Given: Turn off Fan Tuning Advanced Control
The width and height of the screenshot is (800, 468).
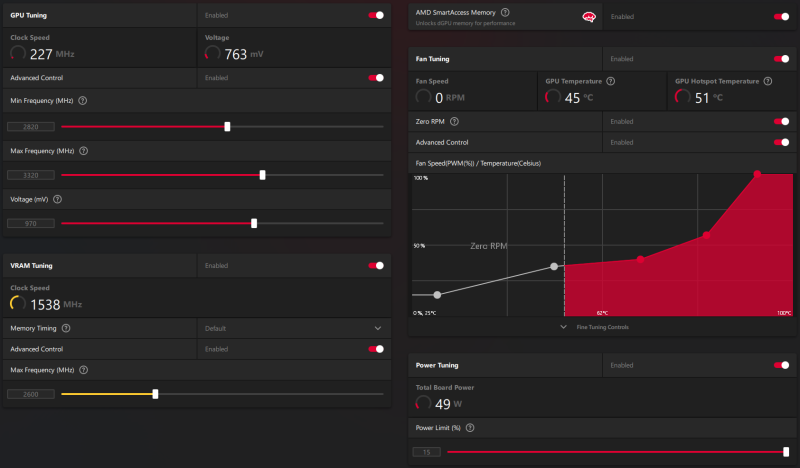Looking at the screenshot, I should pyautogui.click(x=781, y=142).
